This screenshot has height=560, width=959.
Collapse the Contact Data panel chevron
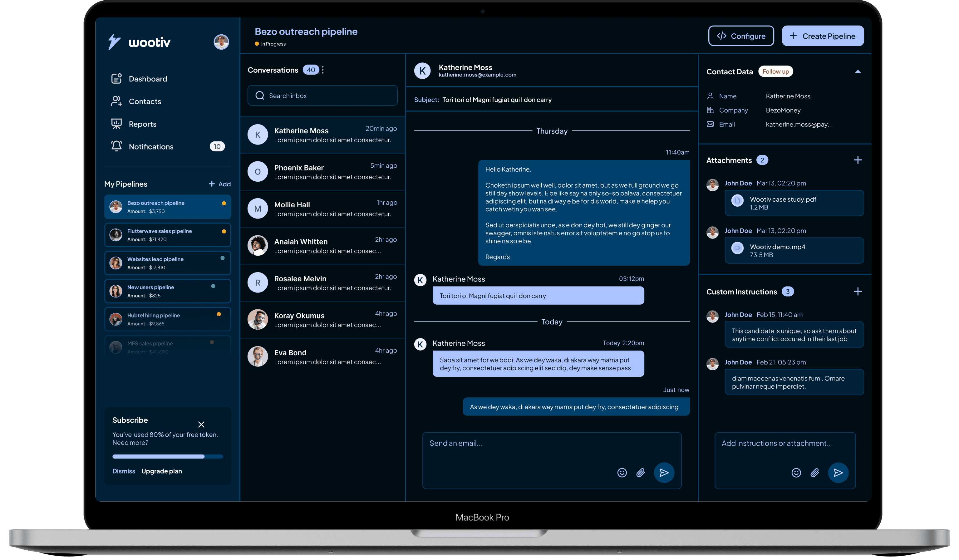[858, 71]
